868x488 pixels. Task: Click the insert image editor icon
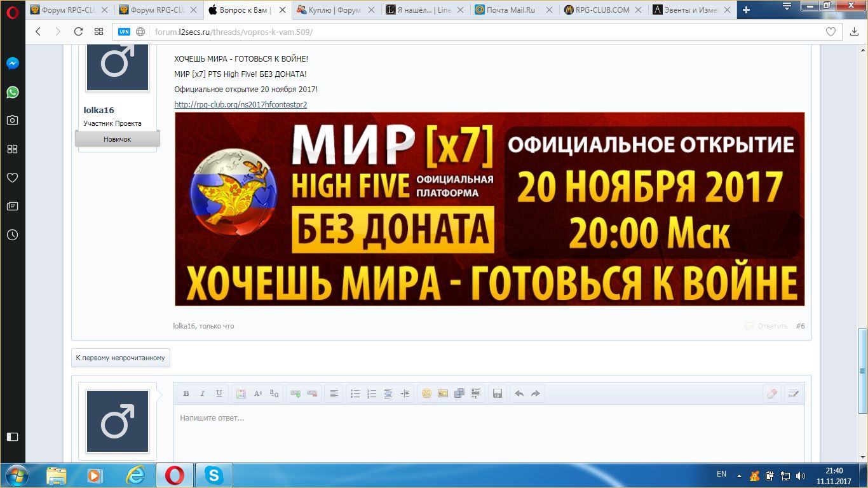443,394
